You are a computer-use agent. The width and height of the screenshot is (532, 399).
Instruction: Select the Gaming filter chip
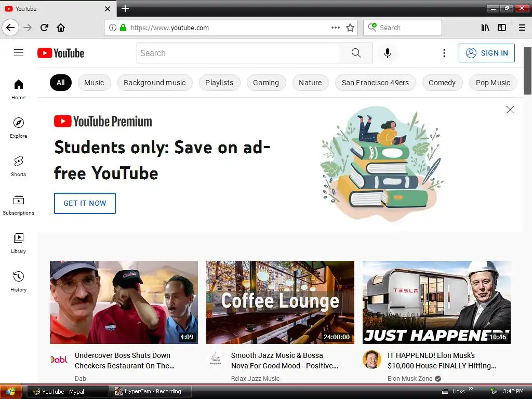point(266,83)
